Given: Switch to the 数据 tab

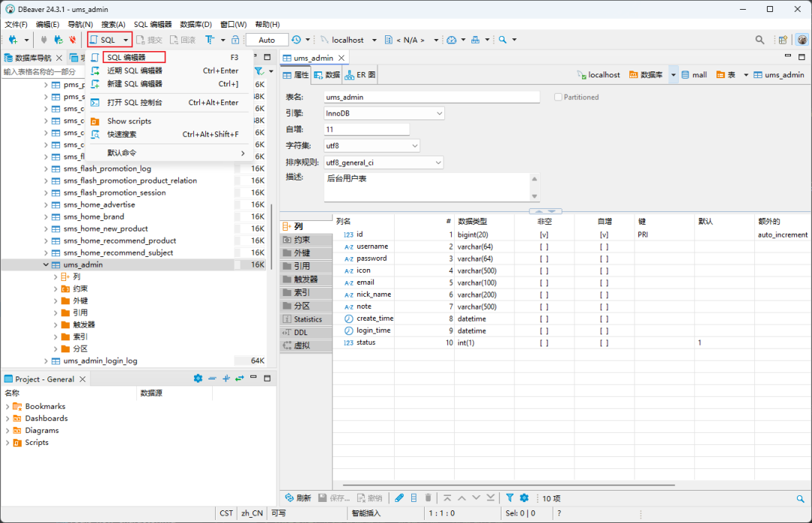Looking at the screenshot, I should tap(327, 75).
